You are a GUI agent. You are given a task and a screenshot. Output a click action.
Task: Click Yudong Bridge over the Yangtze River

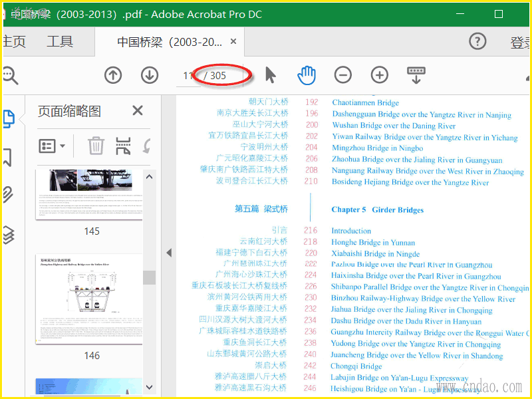tap(416, 344)
